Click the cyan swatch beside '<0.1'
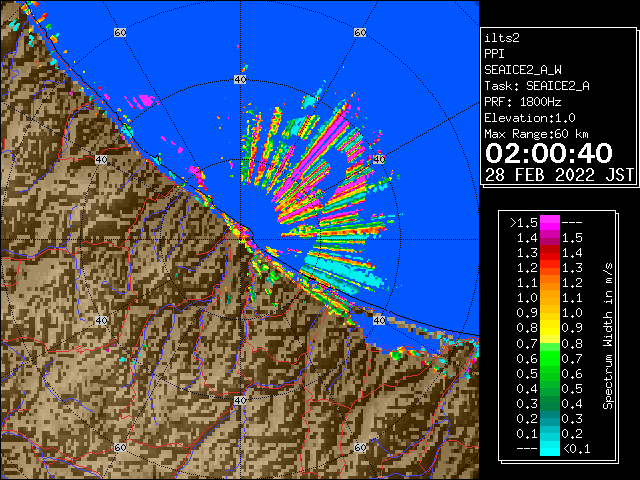The image size is (640, 480). point(549,448)
